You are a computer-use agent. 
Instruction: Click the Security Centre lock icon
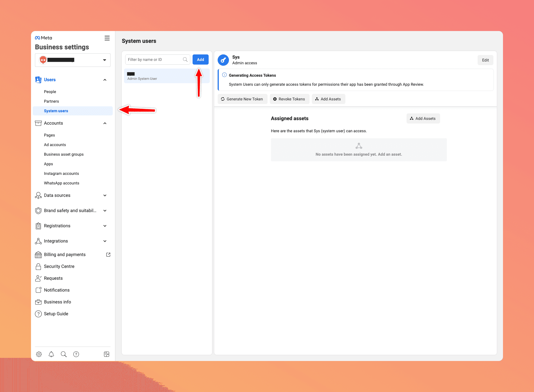(x=38, y=267)
